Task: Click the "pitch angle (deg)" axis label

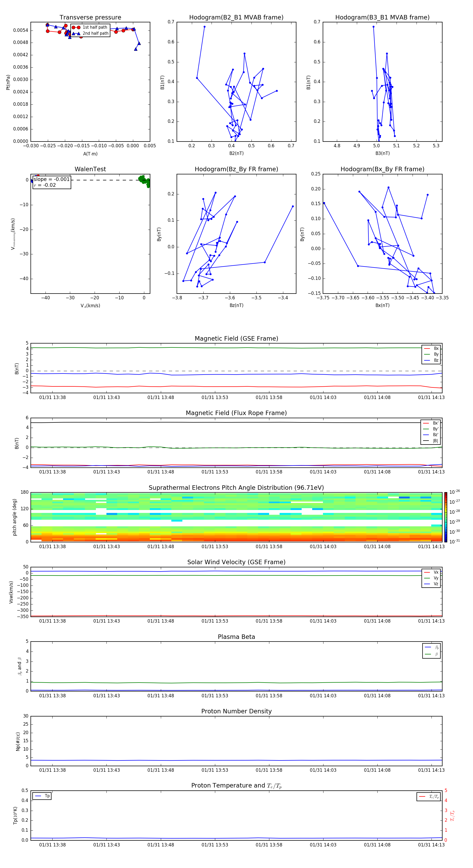Action: [x=14, y=517]
